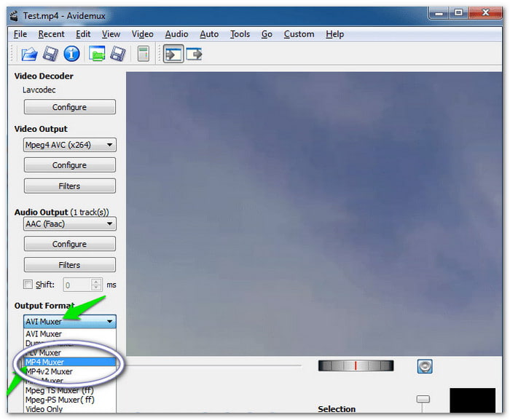Open the Audio Output AAC (Faac) dropdown
510x420 pixels.
pyautogui.click(x=70, y=223)
